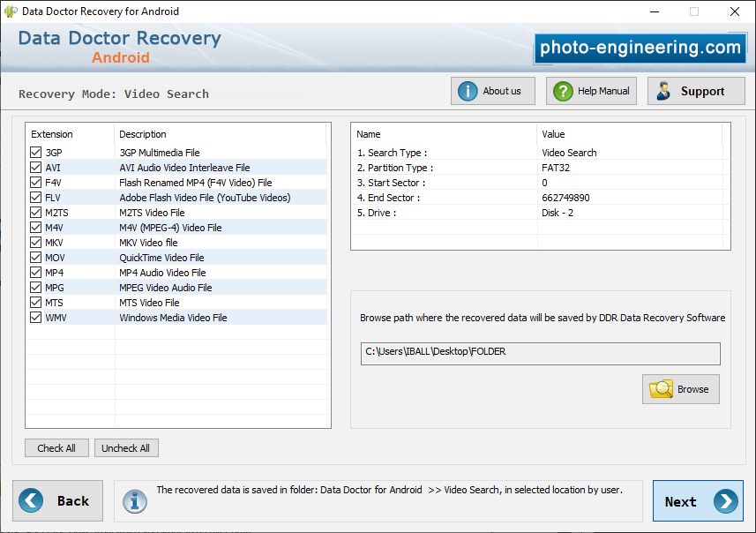756x533 pixels.
Task: Uncheck the WMV extension checkbox
Action: (x=35, y=318)
